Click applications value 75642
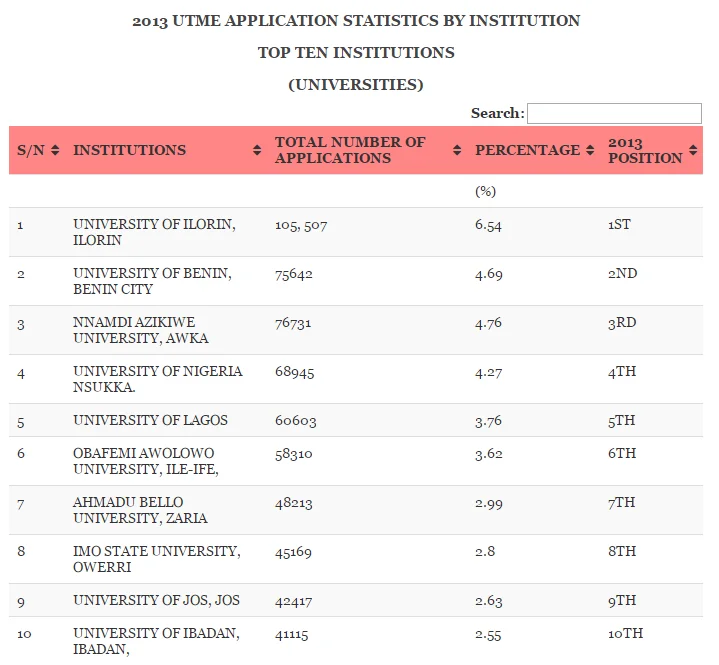The height and width of the screenshot is (665, 719). pos(294,274)
